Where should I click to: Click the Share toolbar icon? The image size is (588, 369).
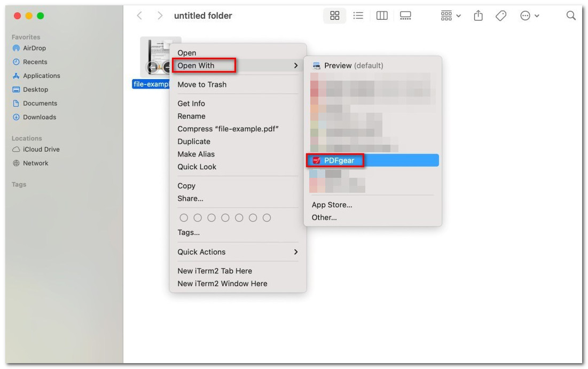tap(478, 16)
